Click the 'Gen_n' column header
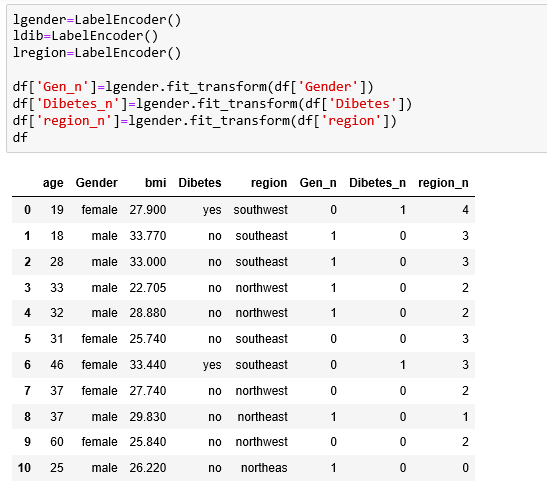Image resolution: width=547 pixels, height=486 pixels. coord(318,183)
